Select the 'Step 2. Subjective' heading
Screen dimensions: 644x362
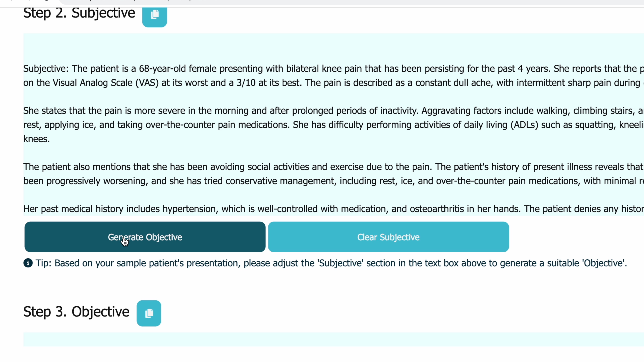(79, 13)
